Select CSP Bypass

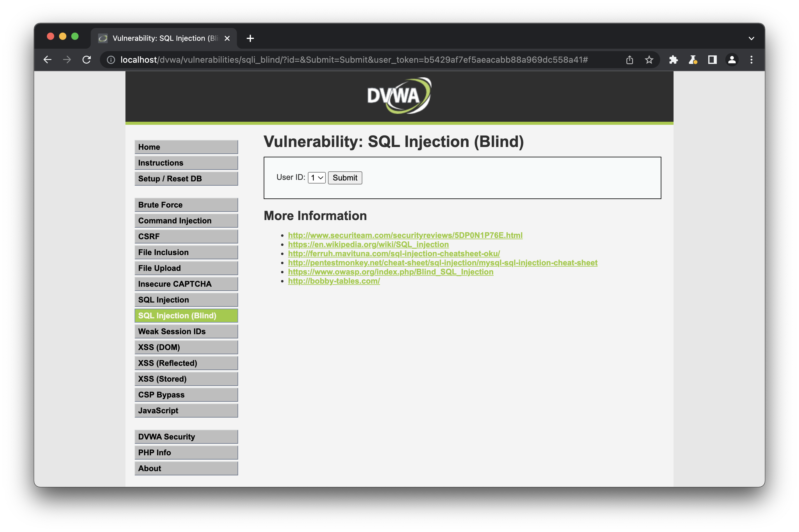pyautogui.click(x=186, y=395)
